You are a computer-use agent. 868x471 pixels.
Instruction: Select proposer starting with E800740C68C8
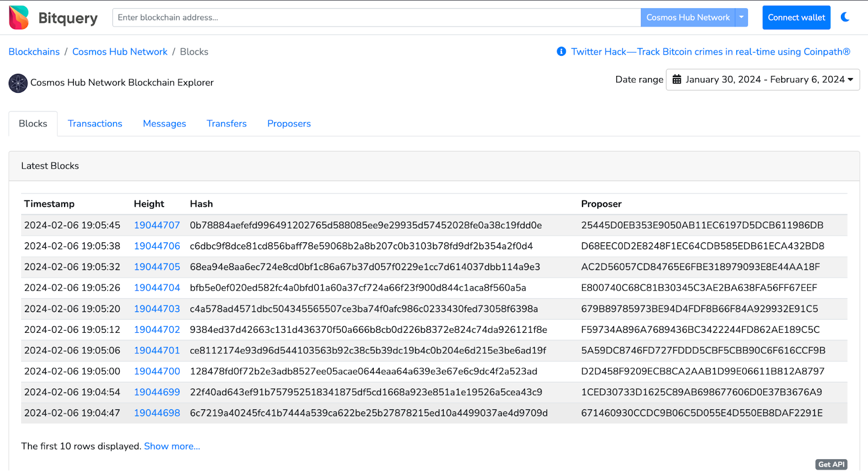point(699,288)
